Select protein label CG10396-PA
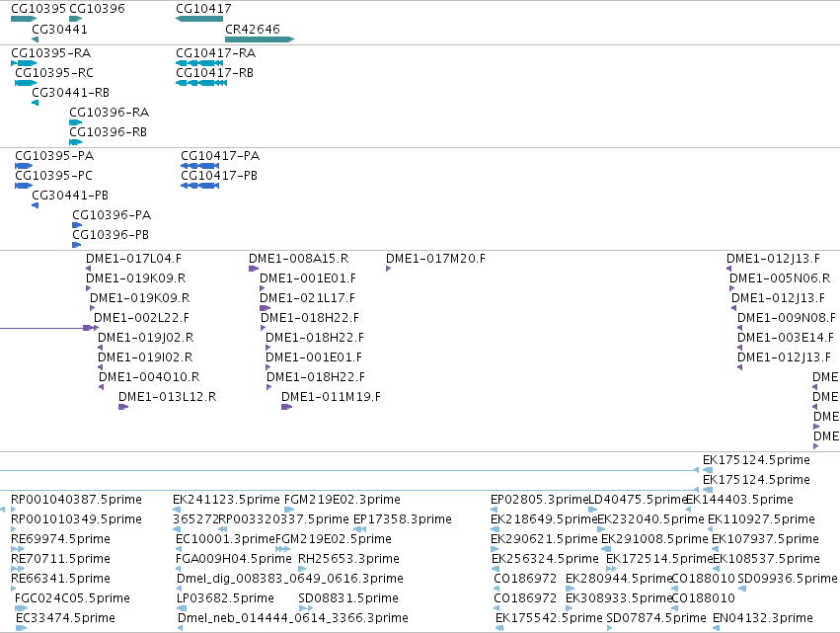Image resolution: width=840 pixels, height=633 pixels. [112, 215]
